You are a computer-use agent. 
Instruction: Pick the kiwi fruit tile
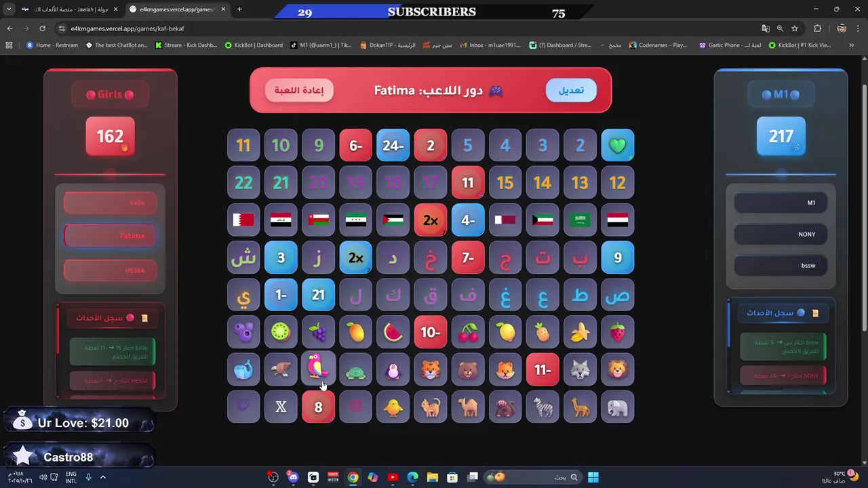[281, 332]
